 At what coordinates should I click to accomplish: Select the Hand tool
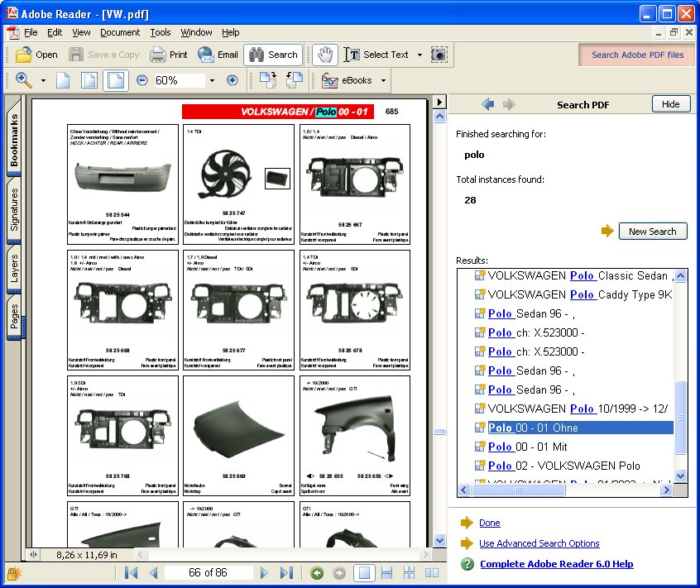point(325,55)
